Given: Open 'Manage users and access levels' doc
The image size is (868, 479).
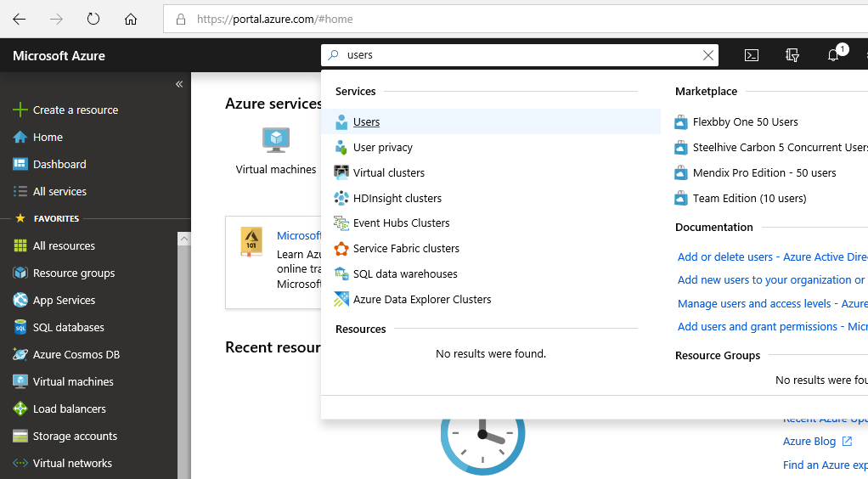Looking at the screenshot, I should pyautogui.click(x=772, y=303).
